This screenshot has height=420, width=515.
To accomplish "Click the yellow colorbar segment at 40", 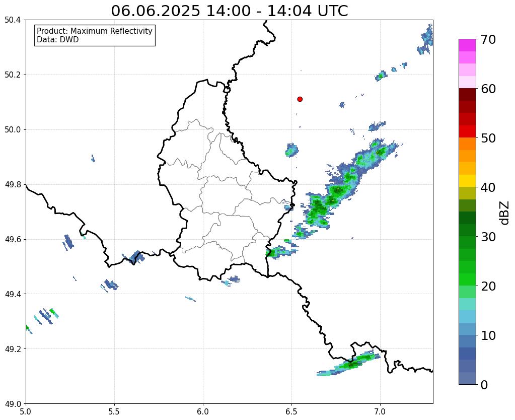I will [x=467, y=181].
